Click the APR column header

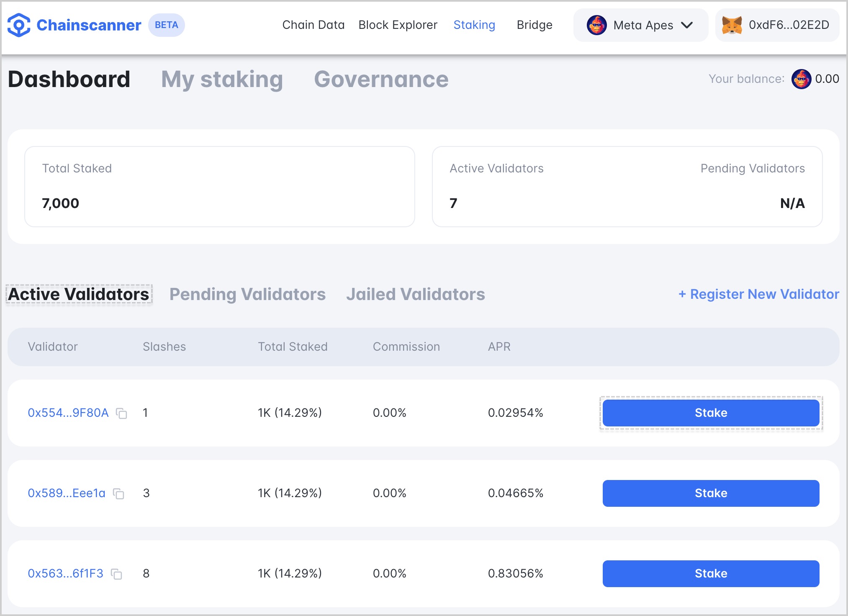pyautogui.click(x=499, y=346)
